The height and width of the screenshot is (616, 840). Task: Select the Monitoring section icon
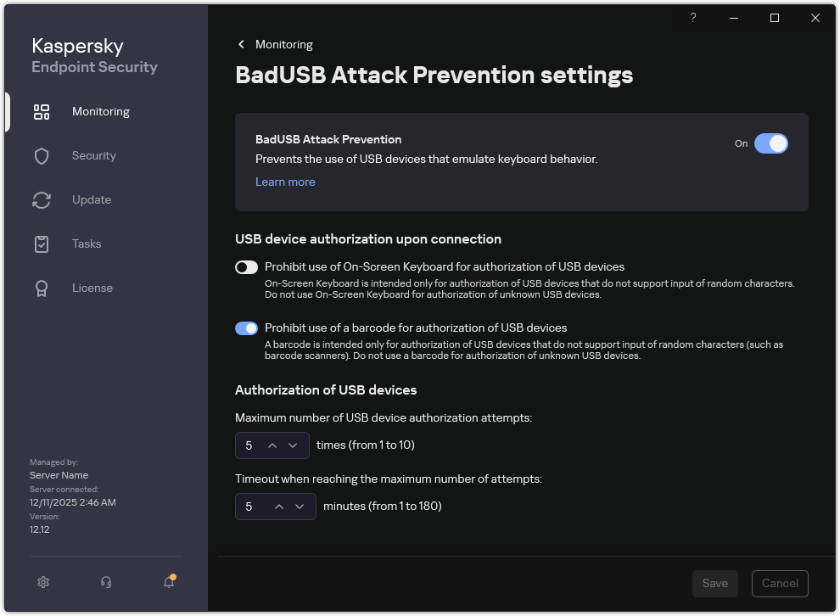pyautogui.click(x=42, y=111)
